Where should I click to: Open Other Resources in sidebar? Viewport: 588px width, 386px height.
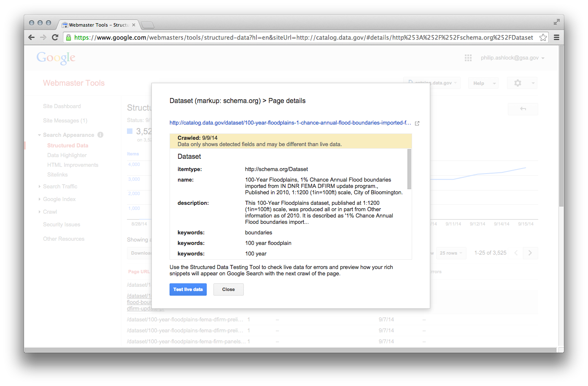(x=64, y=239)
